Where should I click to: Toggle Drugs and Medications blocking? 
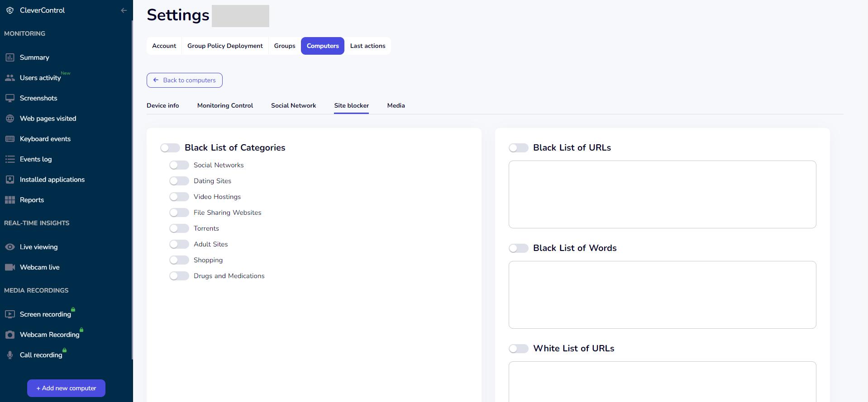pyautogui.click(x=179, y=276)
